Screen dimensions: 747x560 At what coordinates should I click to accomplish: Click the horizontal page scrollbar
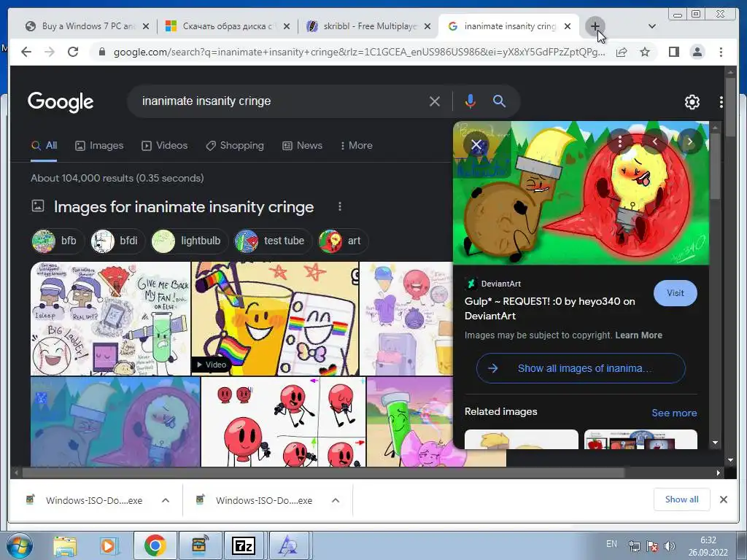pyautogui.click(x=324, y=472)
